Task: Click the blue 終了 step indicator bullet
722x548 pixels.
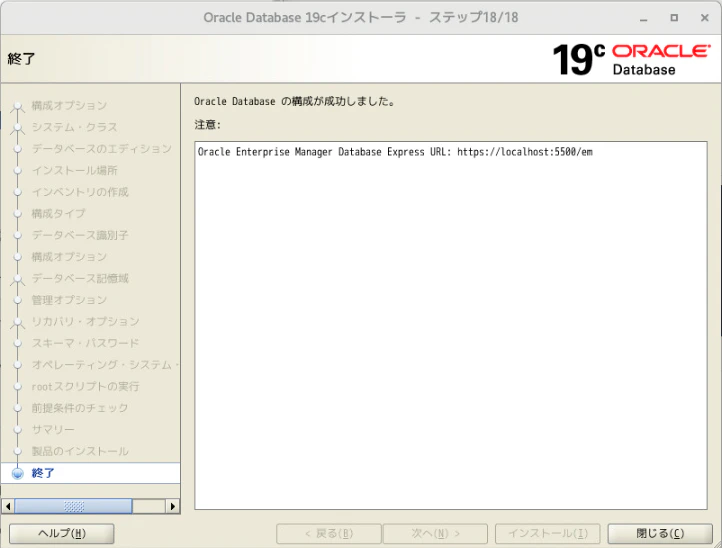Action: 17,473
